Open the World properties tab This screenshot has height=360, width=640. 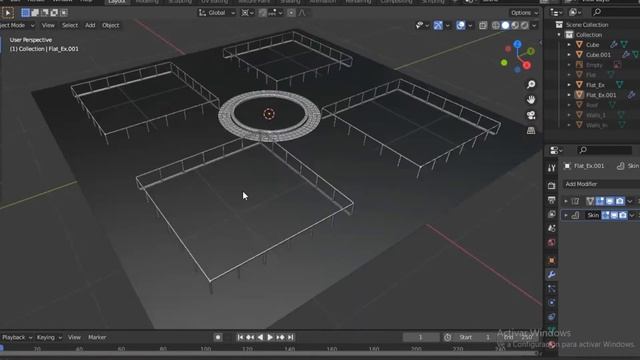551,242
